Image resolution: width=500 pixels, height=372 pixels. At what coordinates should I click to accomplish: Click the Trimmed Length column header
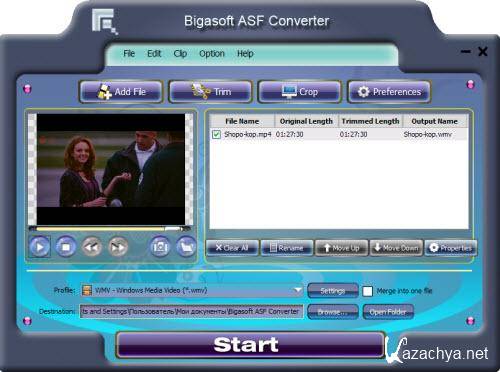[371, 121]
